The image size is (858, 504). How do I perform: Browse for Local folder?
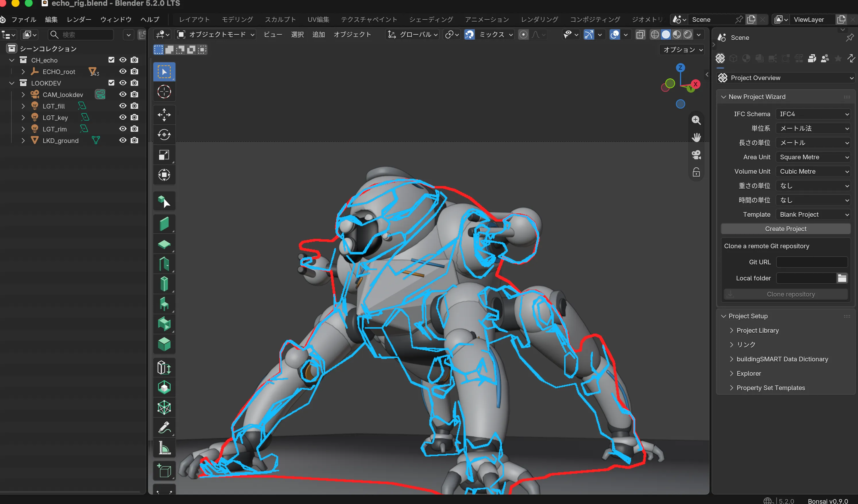pos(842,278)
